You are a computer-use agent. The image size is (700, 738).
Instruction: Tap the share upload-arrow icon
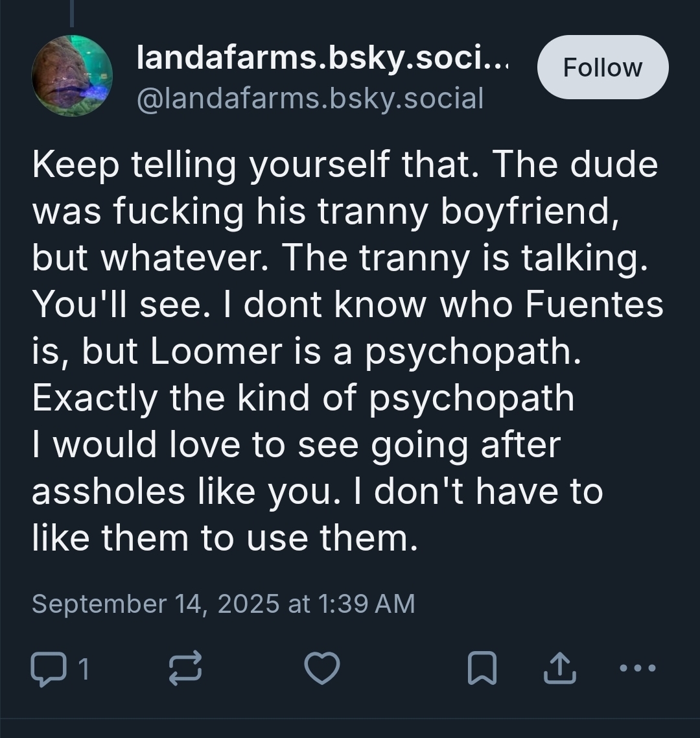560,669
